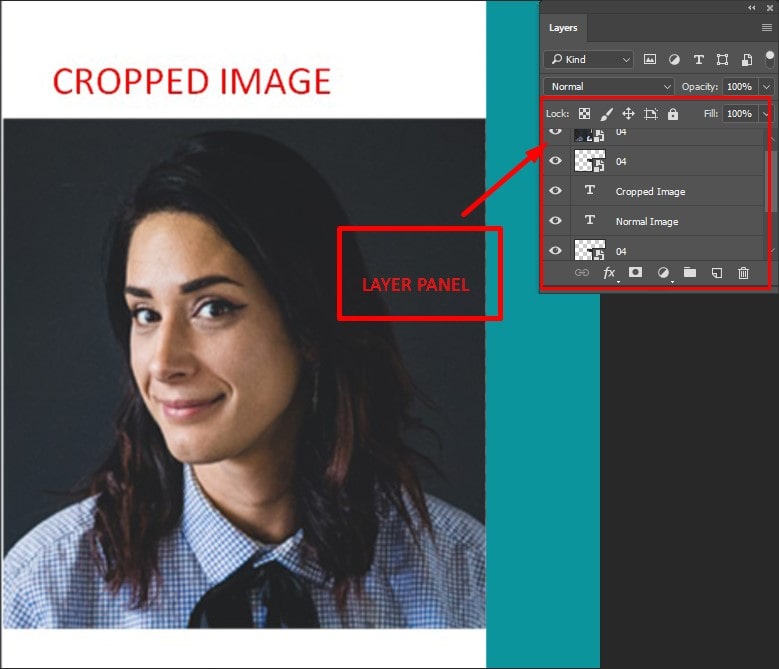779x669 pixels.
Task: Filter for type layers icon
Action: point(699,60)
